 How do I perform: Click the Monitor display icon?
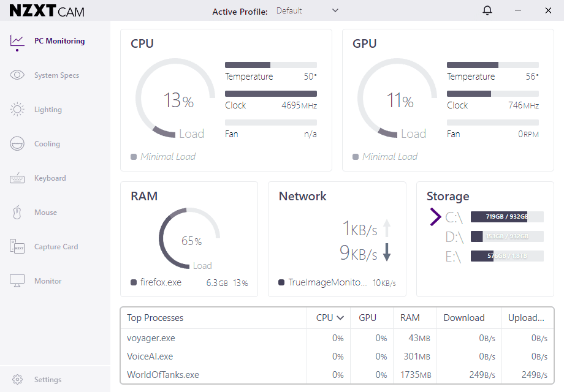pos(17,281)
